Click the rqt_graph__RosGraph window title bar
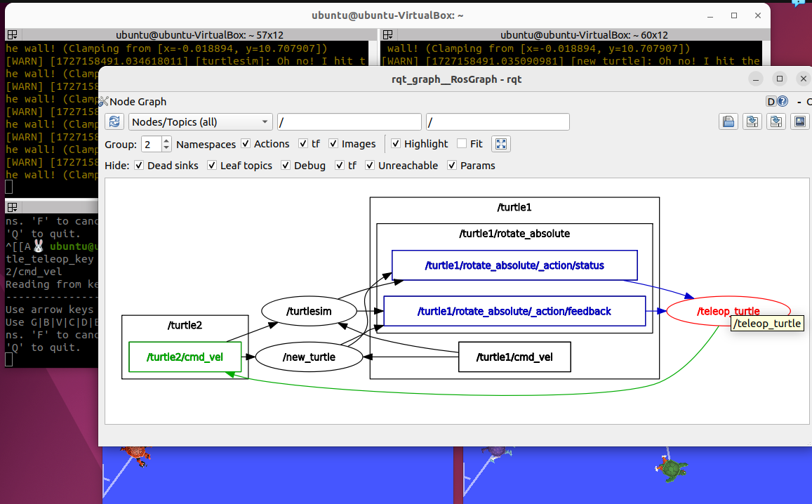The height and width of the screenshot is (504, 812). pos(456,79)
